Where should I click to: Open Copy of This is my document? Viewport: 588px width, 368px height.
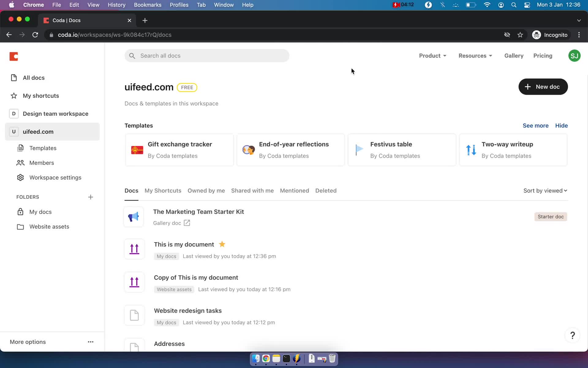196,278
